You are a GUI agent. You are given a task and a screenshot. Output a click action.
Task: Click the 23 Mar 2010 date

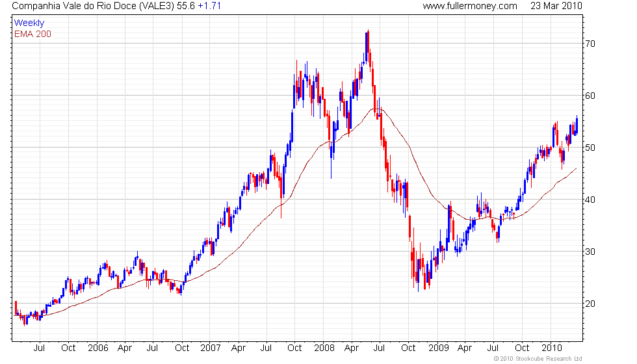tap(556, 6)
